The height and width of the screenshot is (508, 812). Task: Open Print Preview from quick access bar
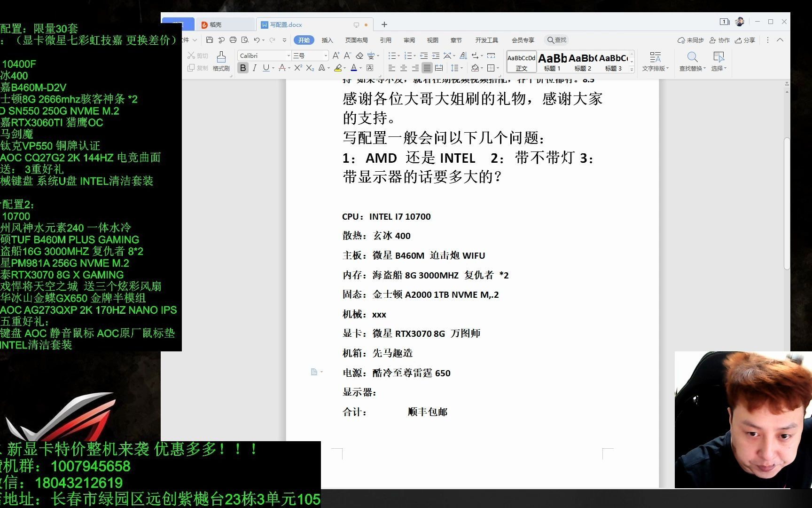point(245,40)
